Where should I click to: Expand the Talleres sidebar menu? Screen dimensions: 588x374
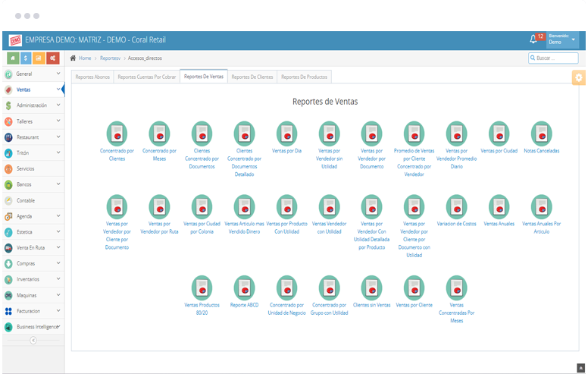(x=33, y=121)
